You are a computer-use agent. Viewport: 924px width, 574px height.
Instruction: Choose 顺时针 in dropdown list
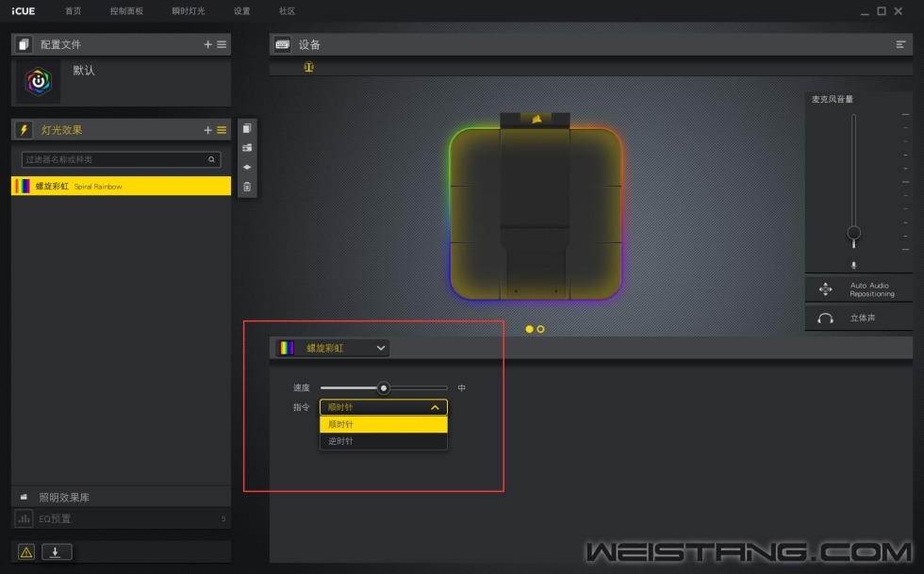click(x=384, y=424)
